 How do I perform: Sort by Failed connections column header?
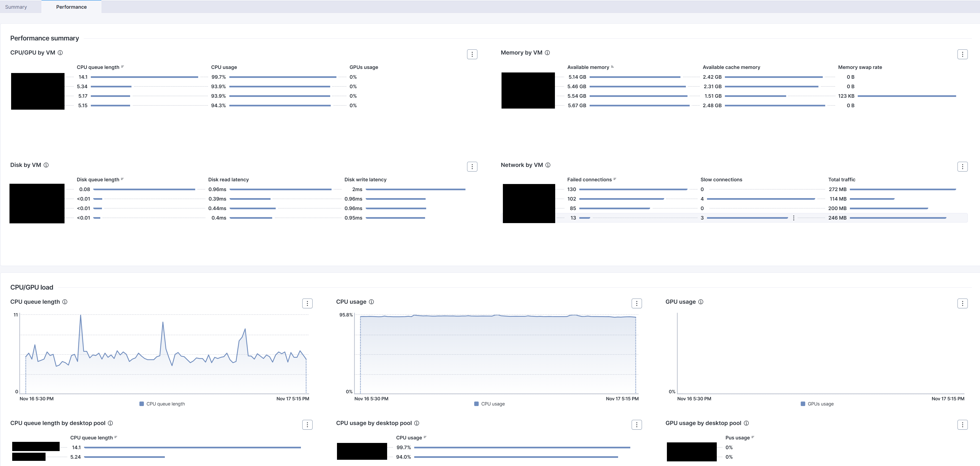click(x=589, y=180)
